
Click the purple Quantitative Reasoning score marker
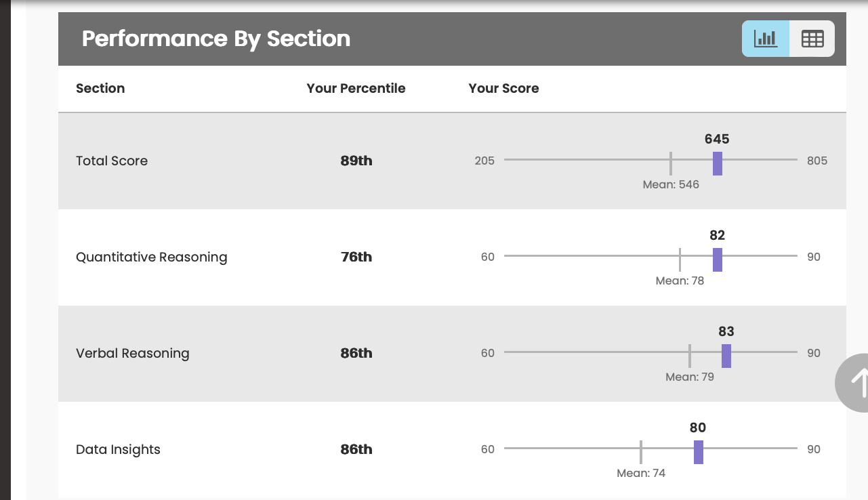pos(717,259)
